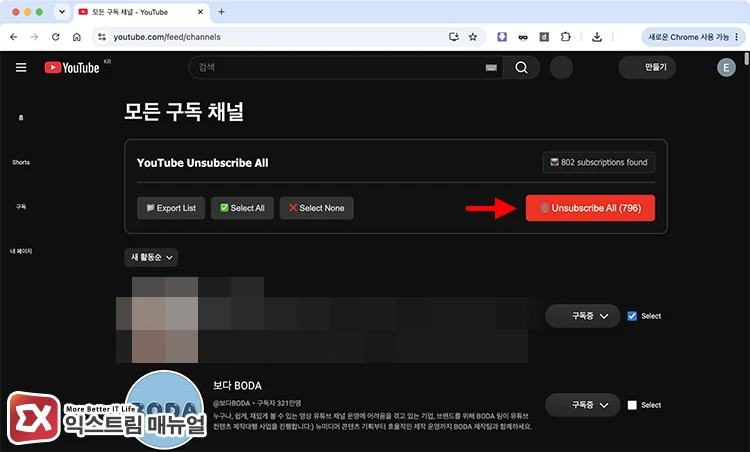Open the 새 활동순 sort dropdown
The height and width of the screenshot is (452, 750).
coord(151,257)
